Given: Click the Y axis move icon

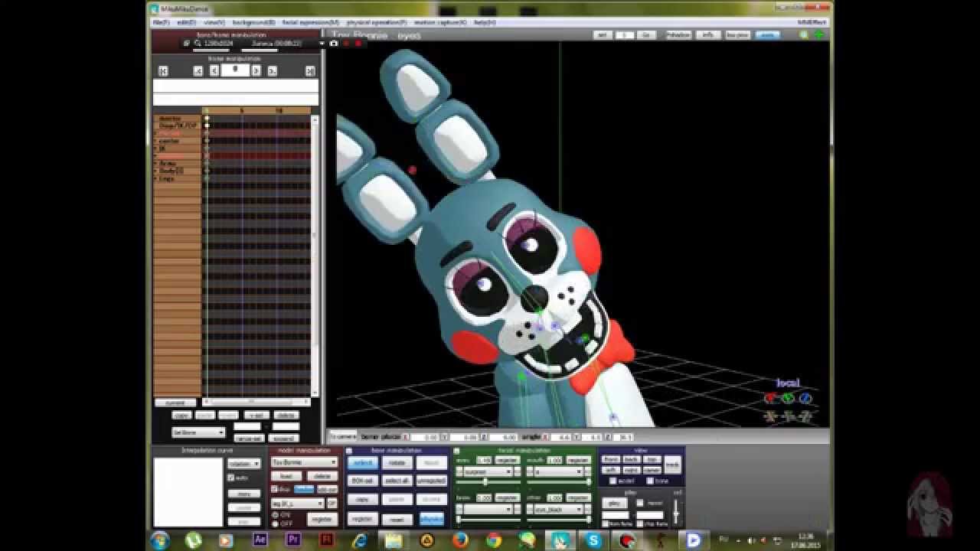Looking at the screenshot, I should click(x=788, y=416).
